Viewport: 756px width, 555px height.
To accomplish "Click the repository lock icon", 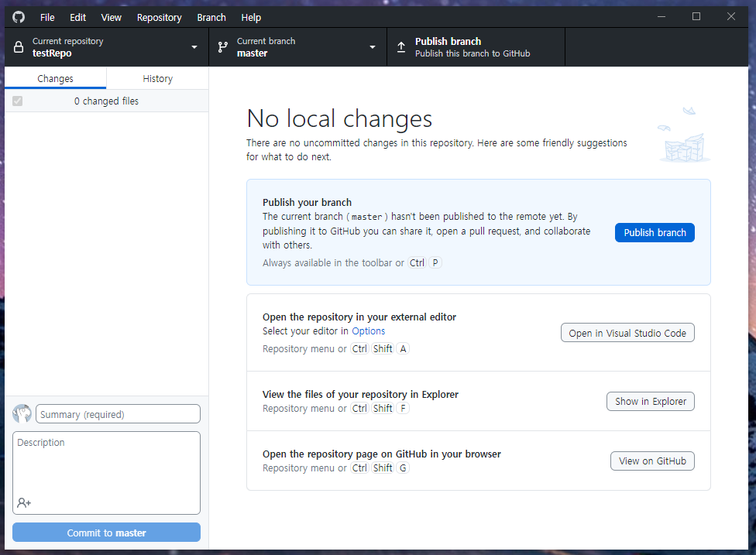I will 19,46.
